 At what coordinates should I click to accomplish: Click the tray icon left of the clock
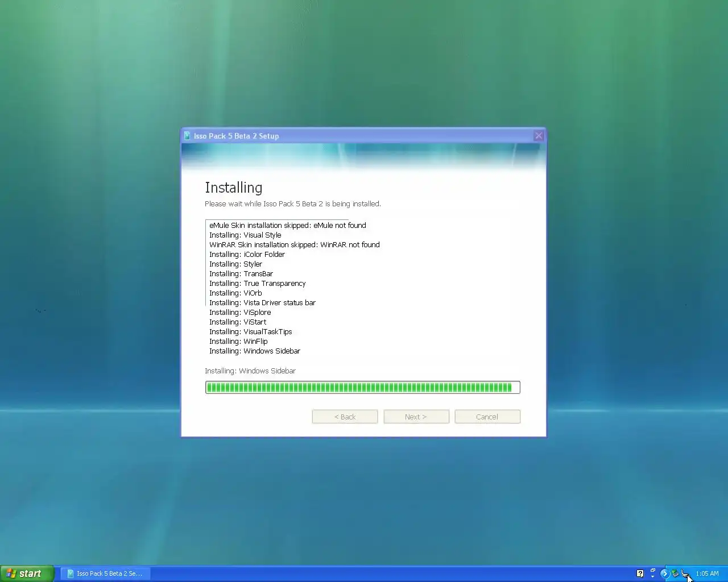tap(685, 573)
